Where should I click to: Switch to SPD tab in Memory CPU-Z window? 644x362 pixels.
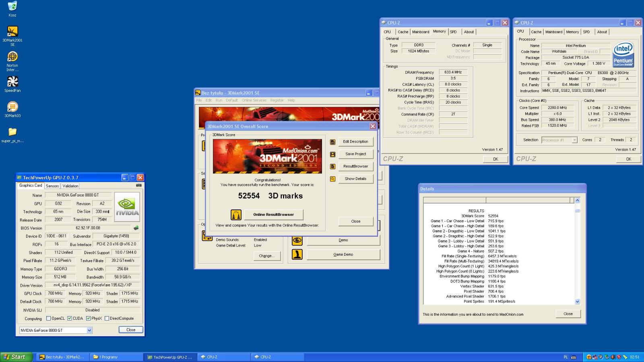point(453,32)
